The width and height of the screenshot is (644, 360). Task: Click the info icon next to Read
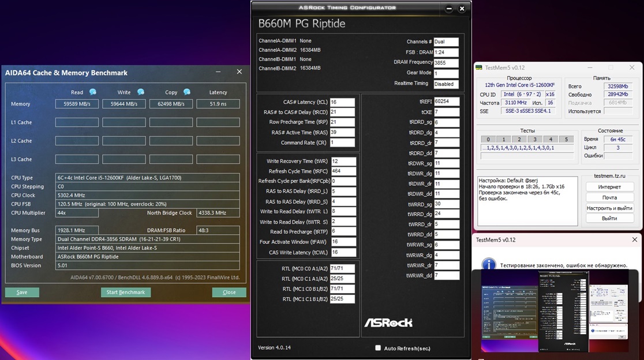point(93,92)
